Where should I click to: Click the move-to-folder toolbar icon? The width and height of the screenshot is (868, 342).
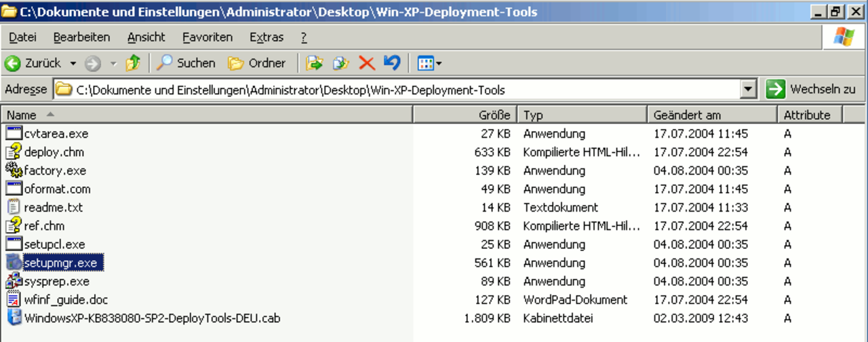[314, 63]
